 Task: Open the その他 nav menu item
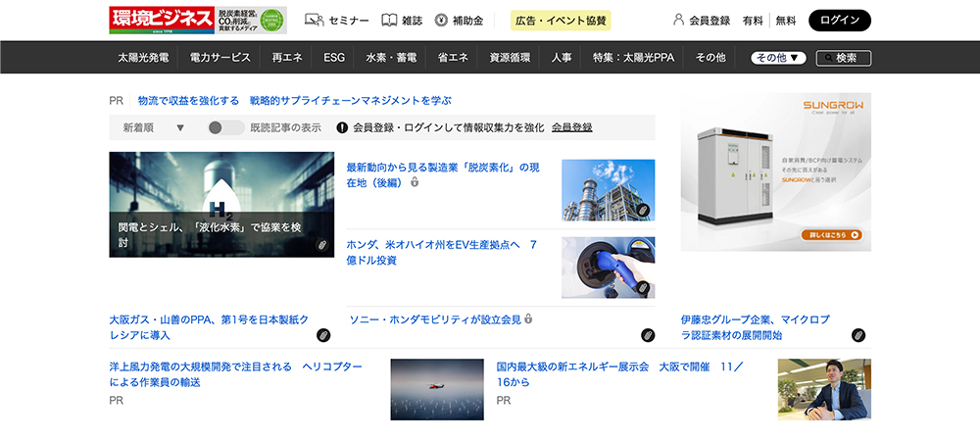[x=710, y=58]
